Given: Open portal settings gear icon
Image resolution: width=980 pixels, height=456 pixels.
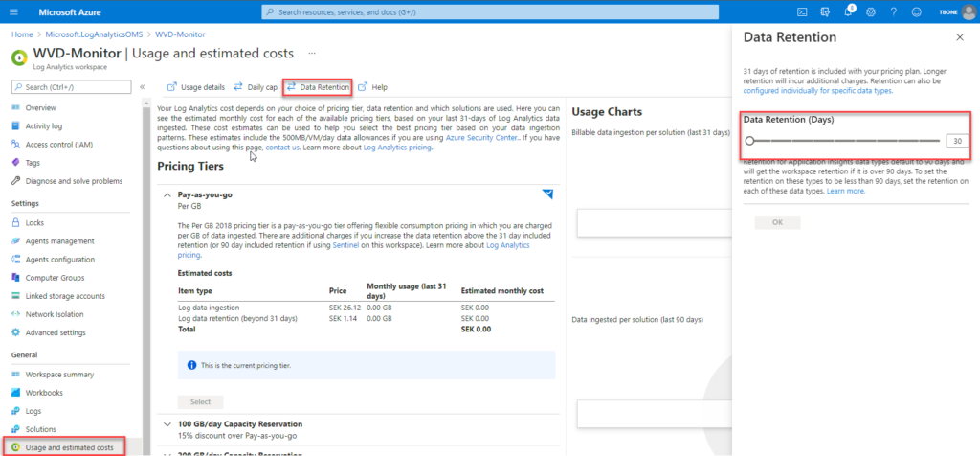Looking at the screenshot, I should coord(871,11).
